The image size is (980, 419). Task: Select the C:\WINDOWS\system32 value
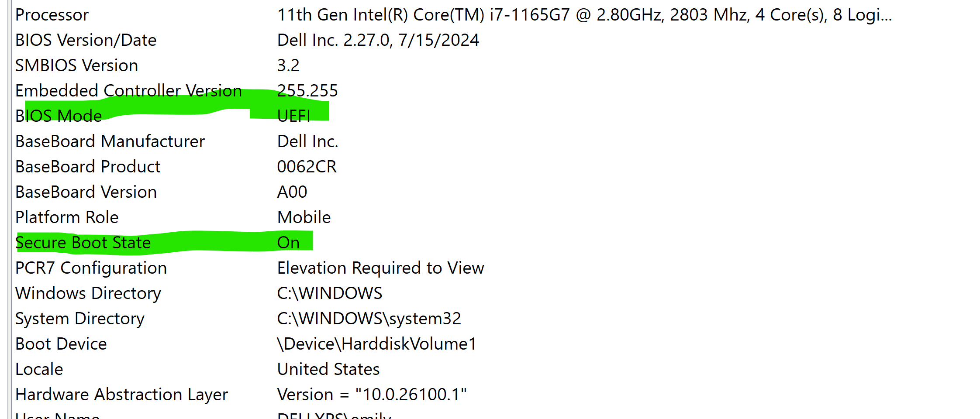369,319
